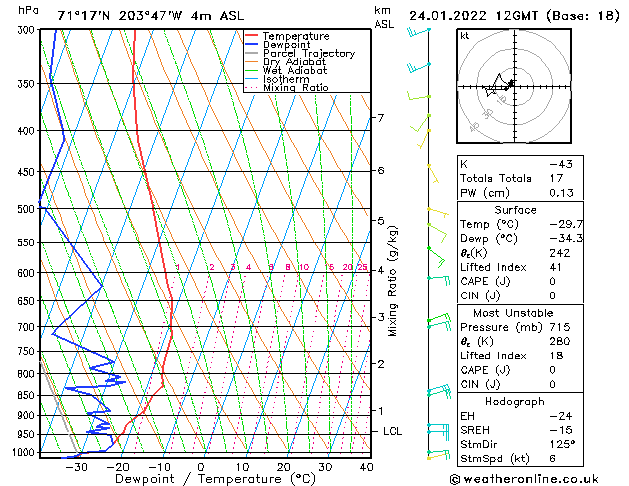Click the hodograph wind plot

(514, 86)
